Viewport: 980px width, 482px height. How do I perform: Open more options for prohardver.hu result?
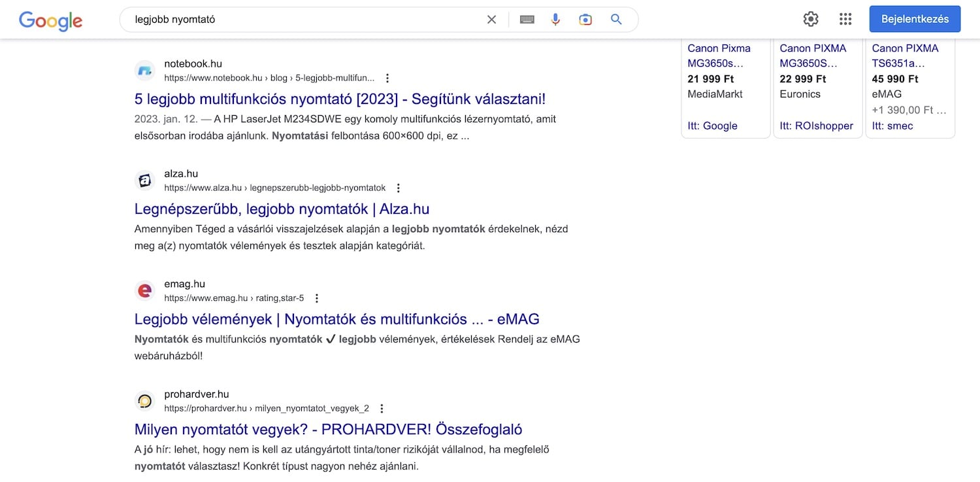point(382,408)
